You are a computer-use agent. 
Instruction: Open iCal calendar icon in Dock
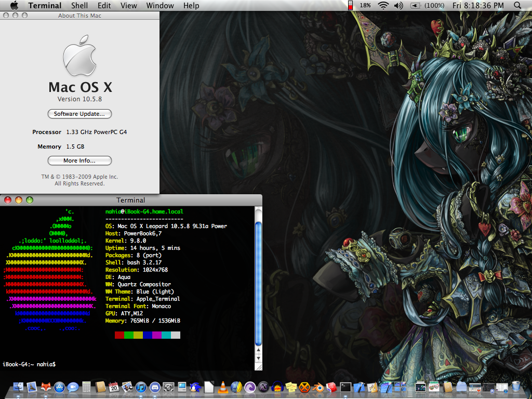[114, 387]
